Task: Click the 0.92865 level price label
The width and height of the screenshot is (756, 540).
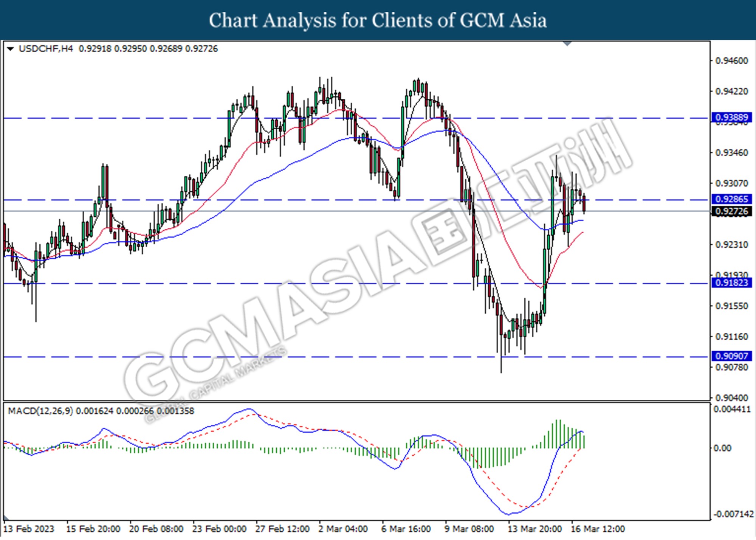Action: pos(731,199)
